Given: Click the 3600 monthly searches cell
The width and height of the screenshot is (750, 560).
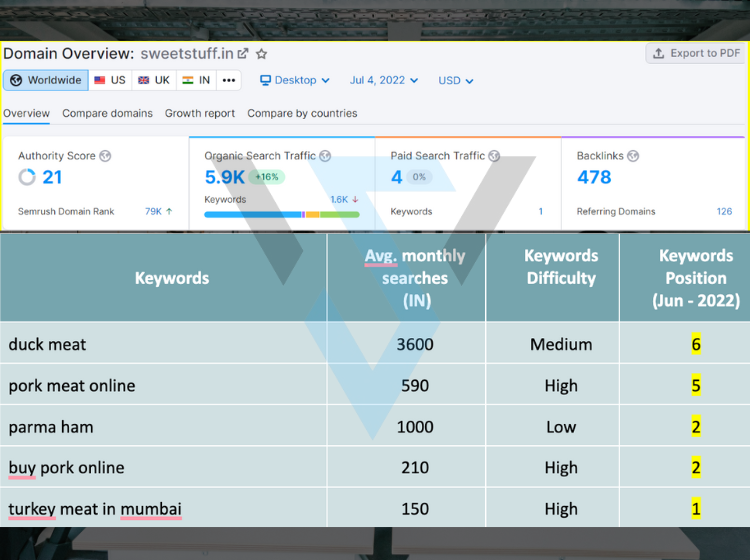Looking at the screenshot, I should point(406,344).
